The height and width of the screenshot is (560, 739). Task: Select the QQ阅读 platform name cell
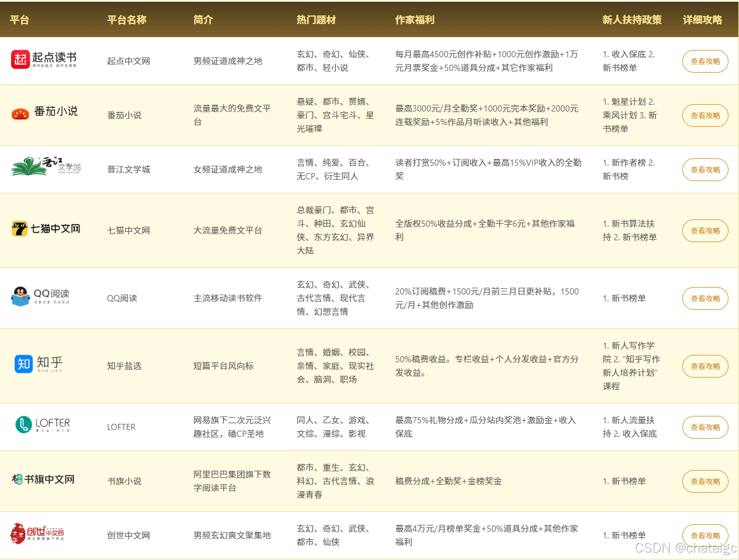[x=122, y=299]
